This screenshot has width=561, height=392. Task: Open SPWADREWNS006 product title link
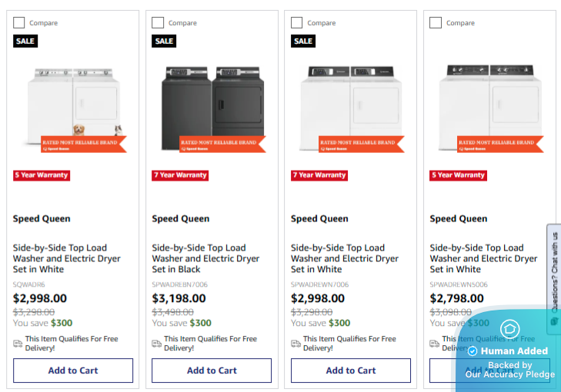[483, 258]
